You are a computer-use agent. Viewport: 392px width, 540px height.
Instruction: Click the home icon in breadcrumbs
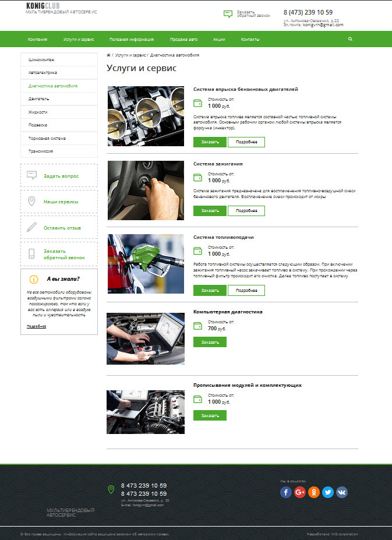point(108,55)
